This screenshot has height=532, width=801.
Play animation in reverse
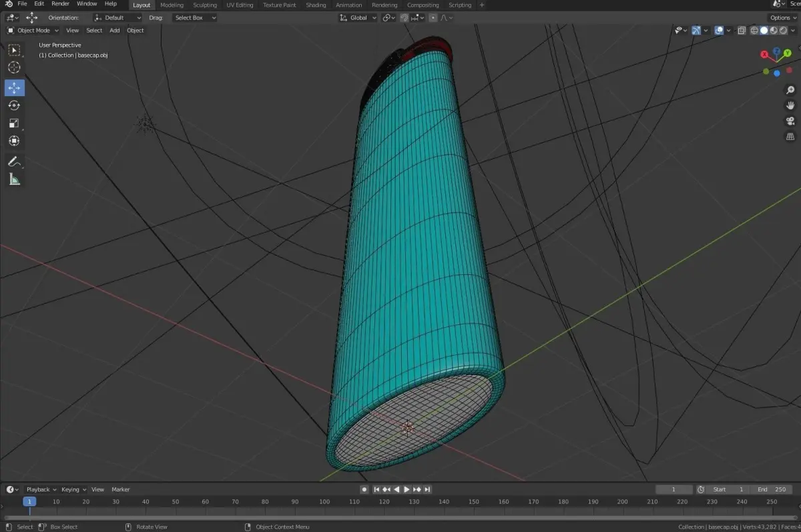[x=396, y=489]
